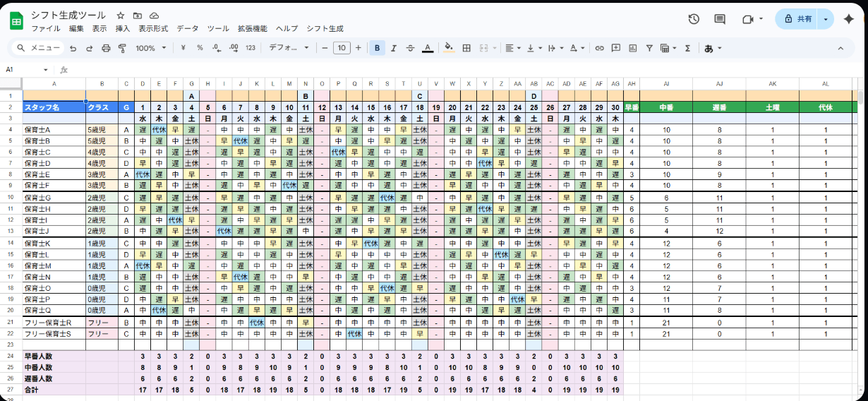The height and width of the screenshot is (401, 868).
Task: Click the cloud document status icon
Action: coord(155,16)
